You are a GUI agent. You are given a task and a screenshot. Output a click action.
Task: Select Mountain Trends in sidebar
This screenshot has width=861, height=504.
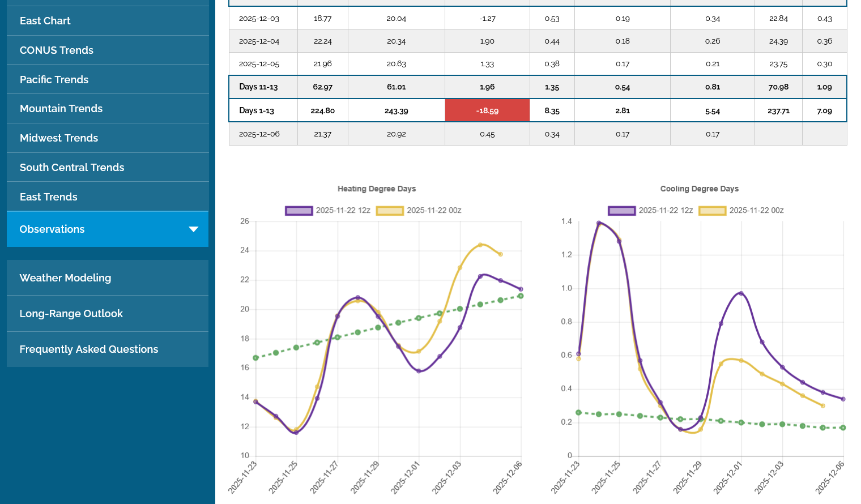click(x=61, y=109)
